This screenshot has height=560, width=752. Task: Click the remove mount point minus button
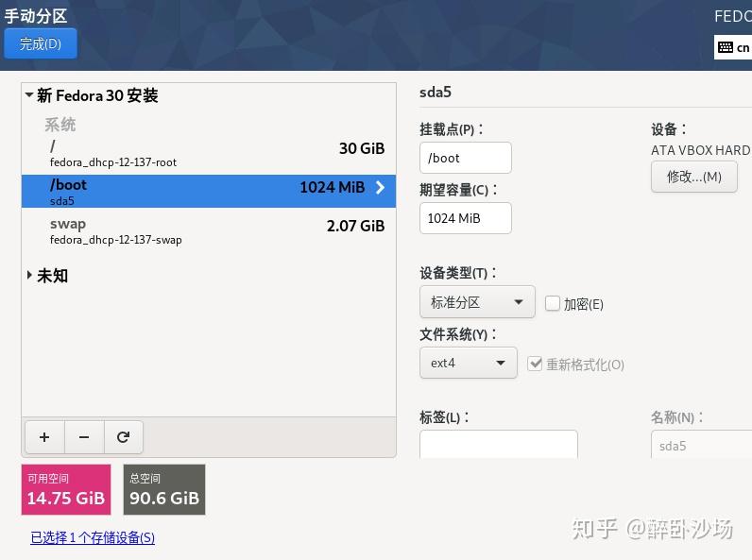(x=84, y=437)
